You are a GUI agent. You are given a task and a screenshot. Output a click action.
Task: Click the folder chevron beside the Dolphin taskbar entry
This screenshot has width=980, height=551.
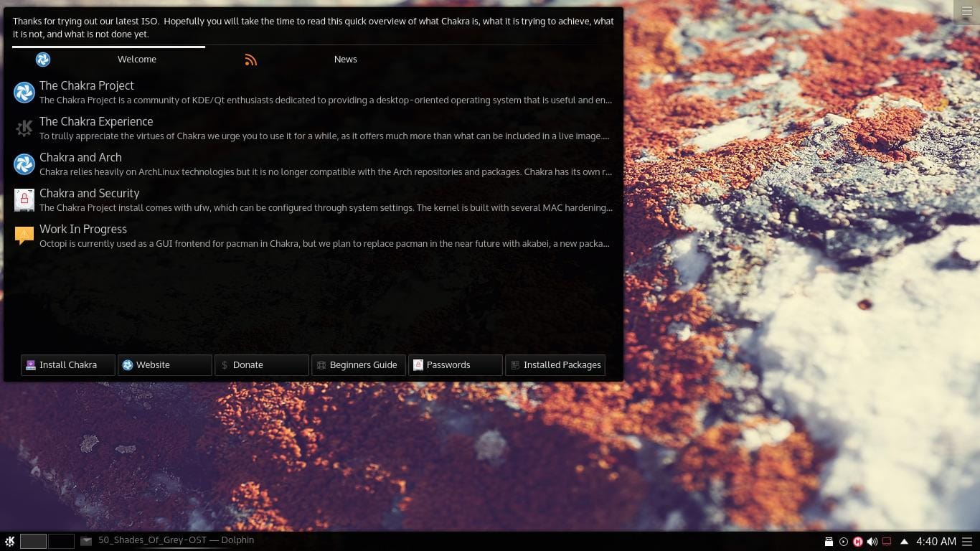(87, 540)
